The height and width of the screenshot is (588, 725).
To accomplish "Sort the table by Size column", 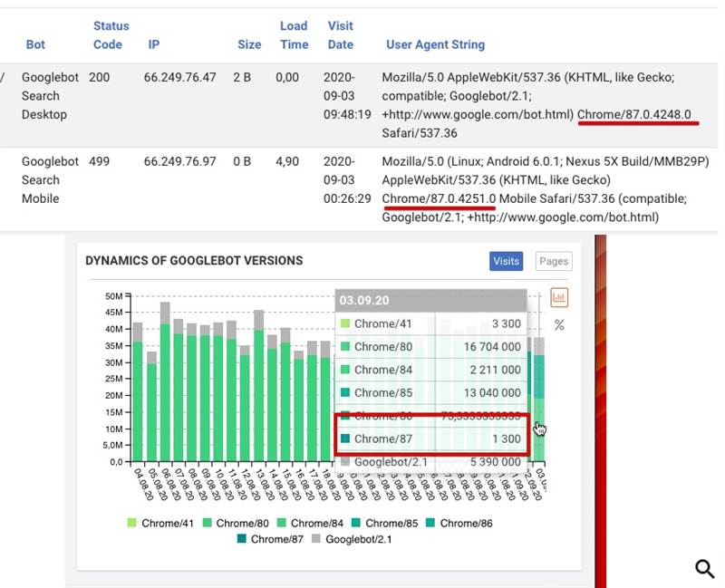I will (249, 44).
